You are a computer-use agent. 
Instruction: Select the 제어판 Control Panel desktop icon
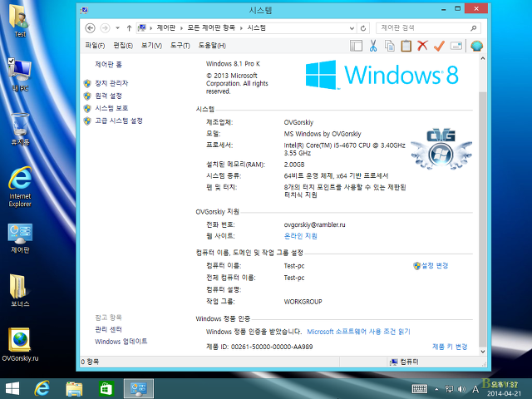coord(20,239)
